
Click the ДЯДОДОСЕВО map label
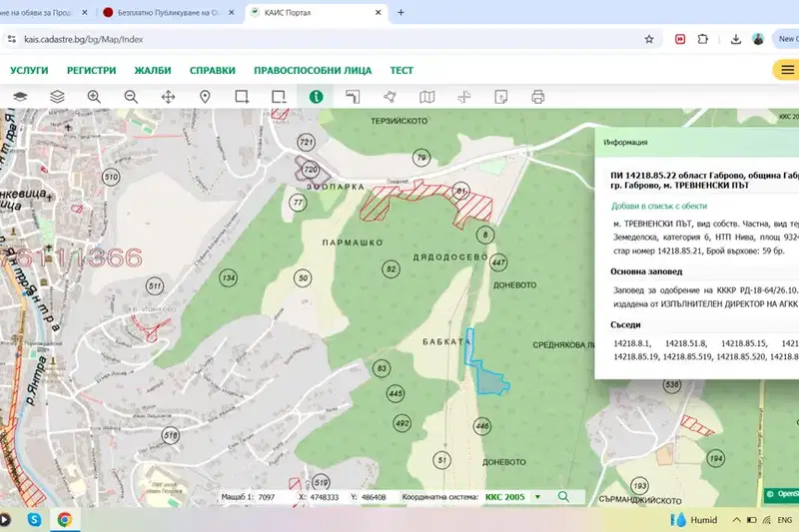point(450,258)
